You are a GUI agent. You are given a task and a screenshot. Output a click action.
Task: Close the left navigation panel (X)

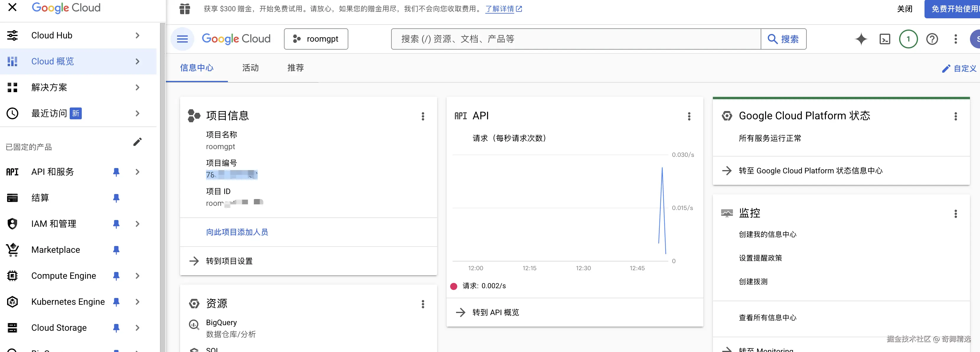click(12, 7)
